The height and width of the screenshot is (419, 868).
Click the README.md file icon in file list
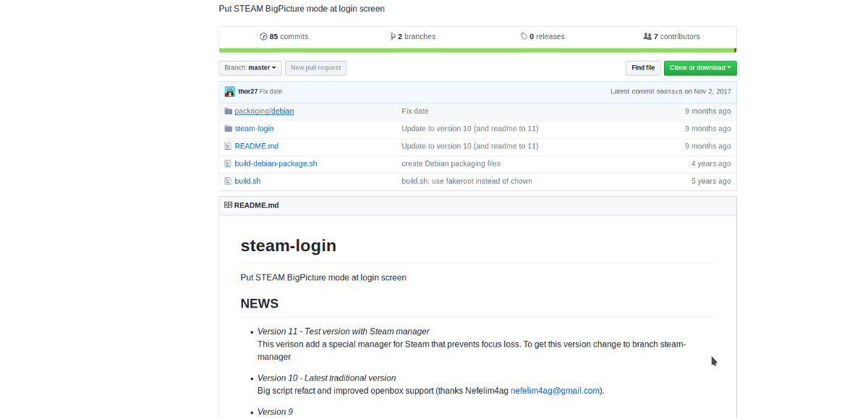pyautogui.click(x=228, y=146)
